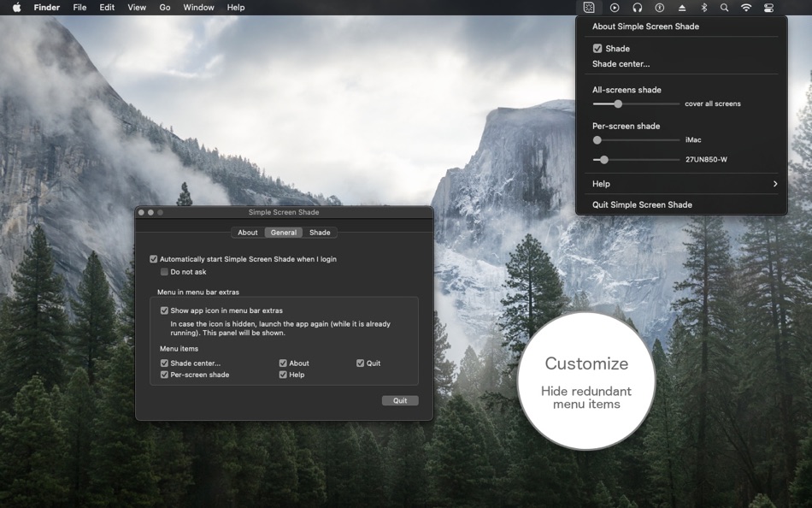Screen dimensions: 812x508
Task: Expand the Help submenu arrow
Action: 774,184
